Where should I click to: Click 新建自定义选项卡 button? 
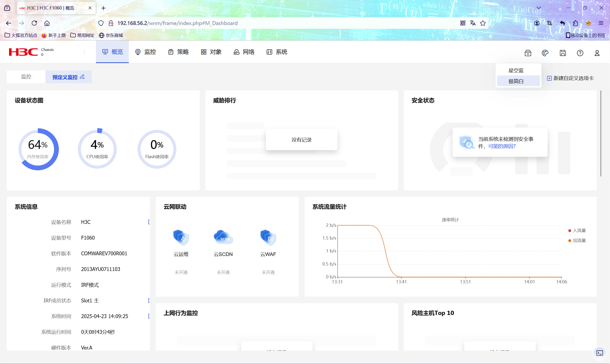coord(570,78)
